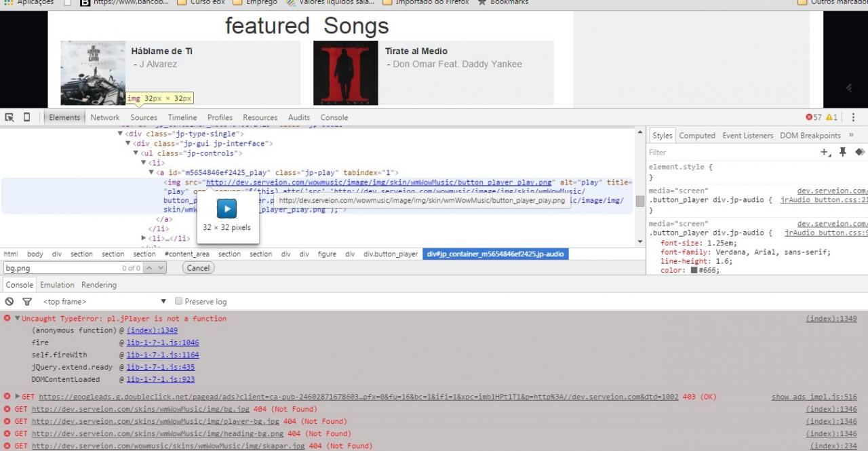Collapse the ul class jp-controls node
Image resolution: width=868 pixels, height=451 pixels.
coord(136,153)
